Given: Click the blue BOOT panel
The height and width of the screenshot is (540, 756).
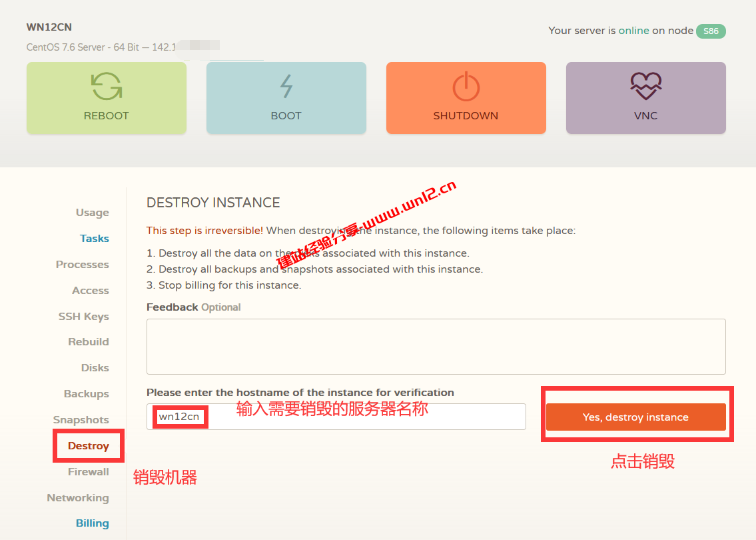Looking at the screenshot, I should 286,98.
